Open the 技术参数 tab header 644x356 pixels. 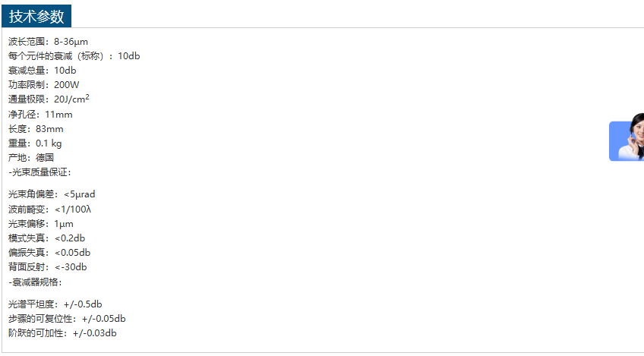pos(36,17)
